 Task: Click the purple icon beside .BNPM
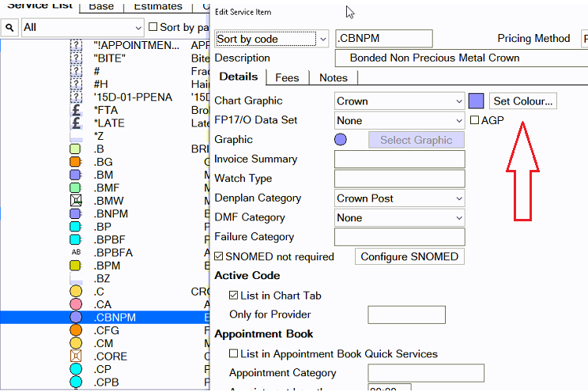(75, 213)
